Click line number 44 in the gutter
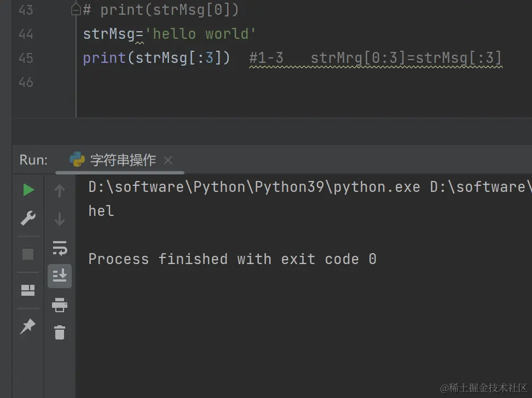The height and width of the screenshot is (398, 532). (26, 34)
